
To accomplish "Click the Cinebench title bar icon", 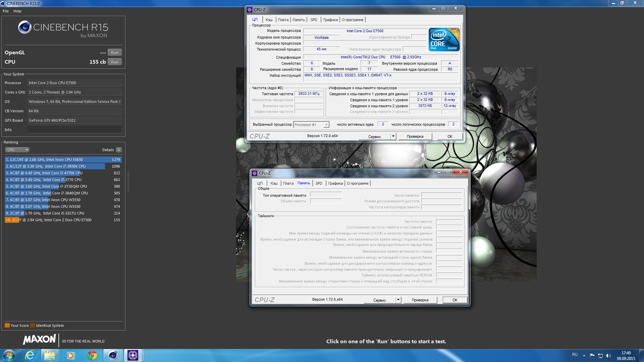I will click(x=3, y=3).
